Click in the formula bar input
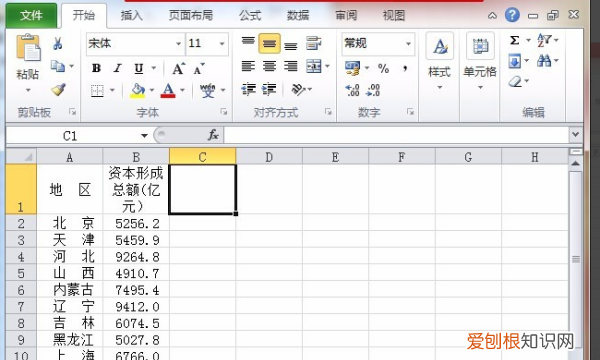This screenshot has height=360, width=600. [x=396, y=135]
